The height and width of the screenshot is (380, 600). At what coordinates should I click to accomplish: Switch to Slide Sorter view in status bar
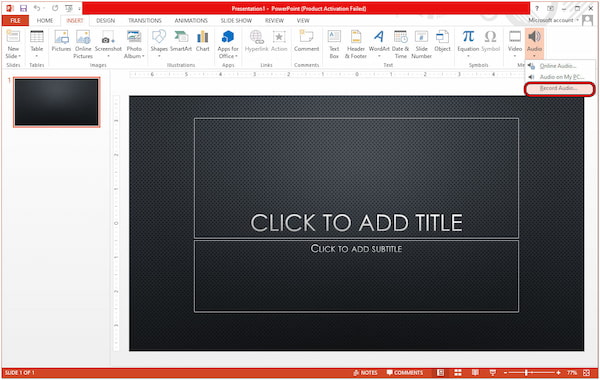pos(458,373)
